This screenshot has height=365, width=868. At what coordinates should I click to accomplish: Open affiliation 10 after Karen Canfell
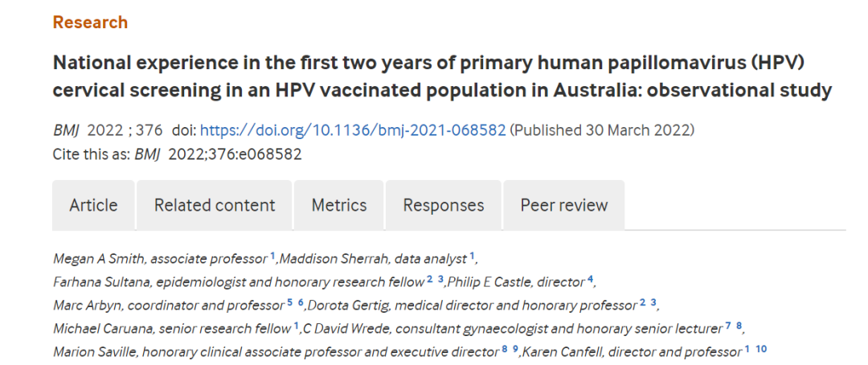coord(761,351)
